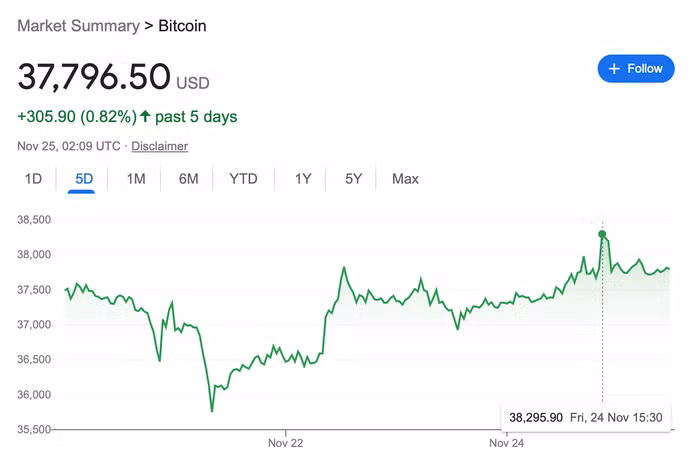Click the plus icon on Follow button
Screen dimensions: 700x458
(x=614, y=69)
